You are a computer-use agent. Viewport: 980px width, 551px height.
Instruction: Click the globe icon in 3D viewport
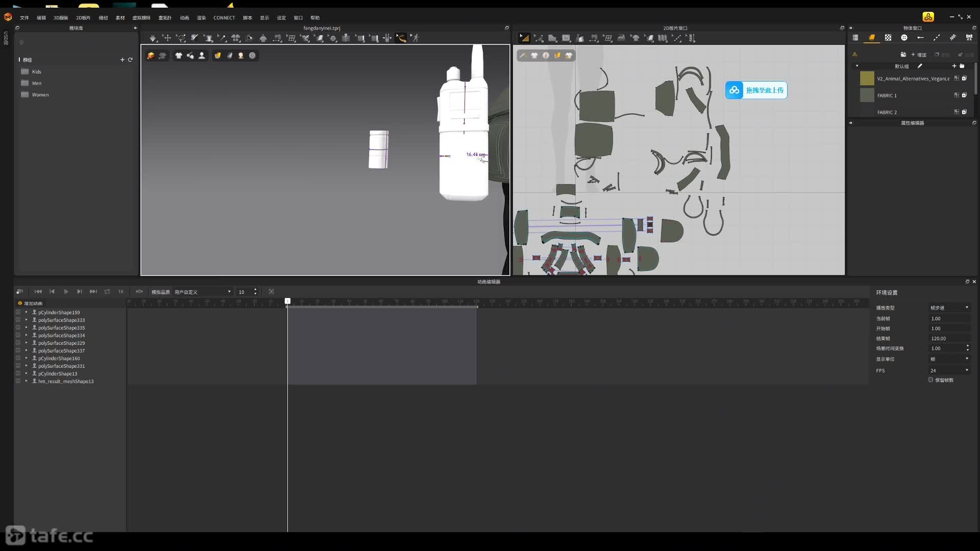(x=252, y=56)
